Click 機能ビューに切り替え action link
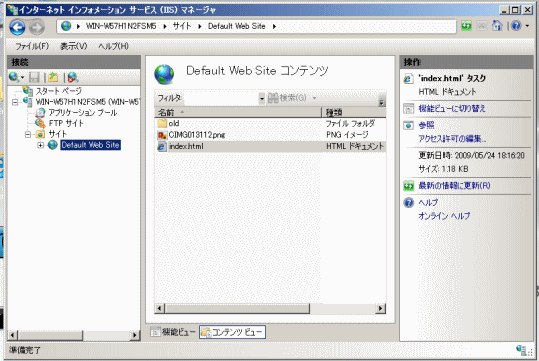The height and width of the screenshot is (361, 539). click(452, 109)
